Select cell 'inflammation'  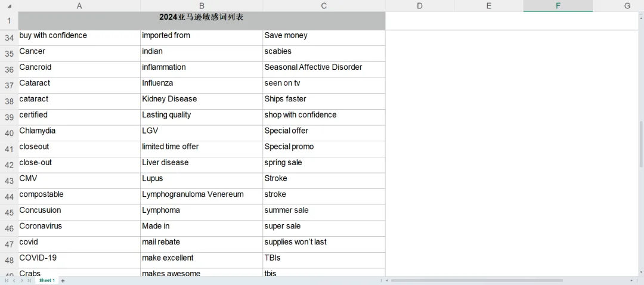[202, 70]
